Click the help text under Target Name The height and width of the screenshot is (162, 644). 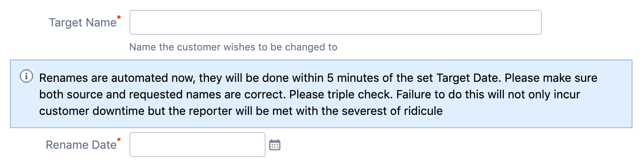coord(233,47)
